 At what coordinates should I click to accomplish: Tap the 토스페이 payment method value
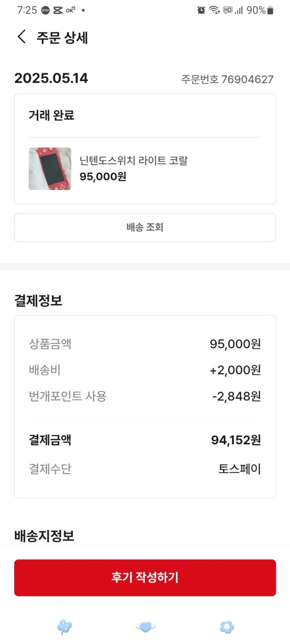239,468
